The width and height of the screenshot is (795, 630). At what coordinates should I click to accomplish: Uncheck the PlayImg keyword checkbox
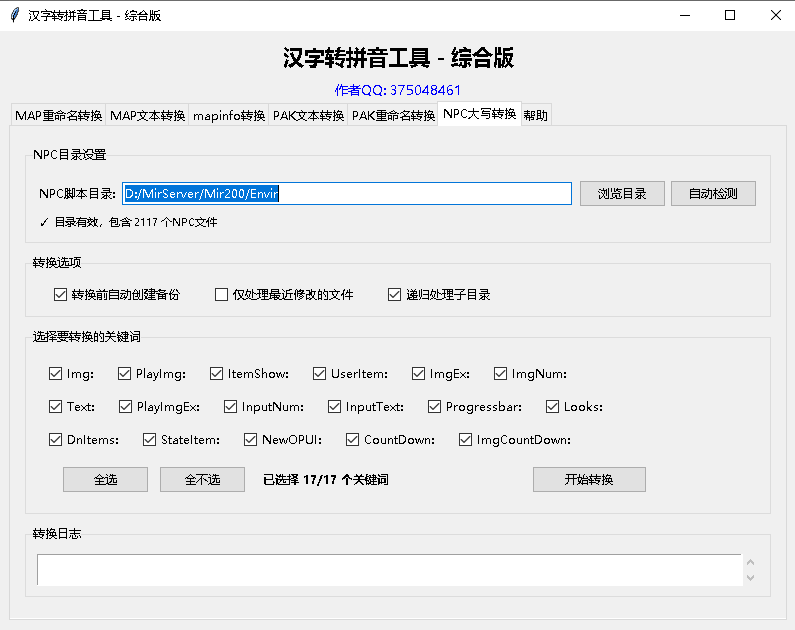tap(125, 374)
